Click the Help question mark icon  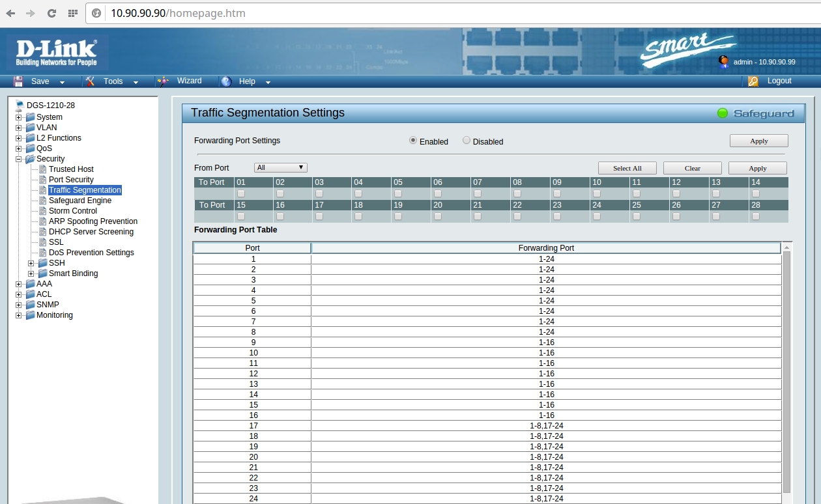click(226, 81)
